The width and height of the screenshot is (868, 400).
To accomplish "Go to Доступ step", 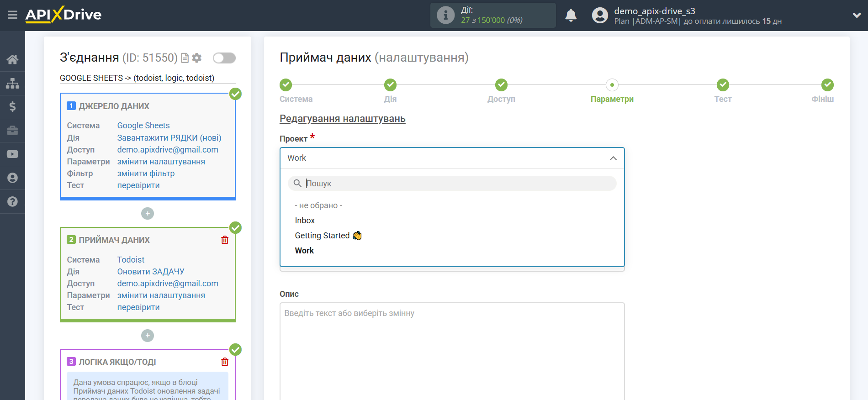I will coord(501,85).
